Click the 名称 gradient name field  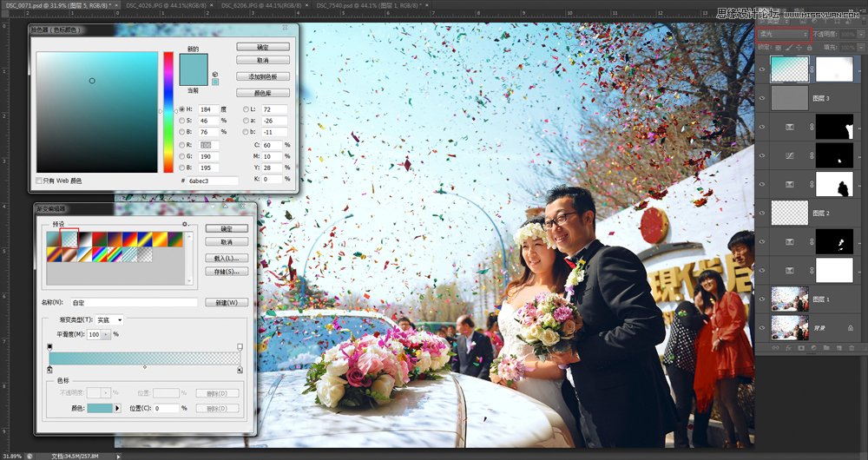[x=134, y=303]
